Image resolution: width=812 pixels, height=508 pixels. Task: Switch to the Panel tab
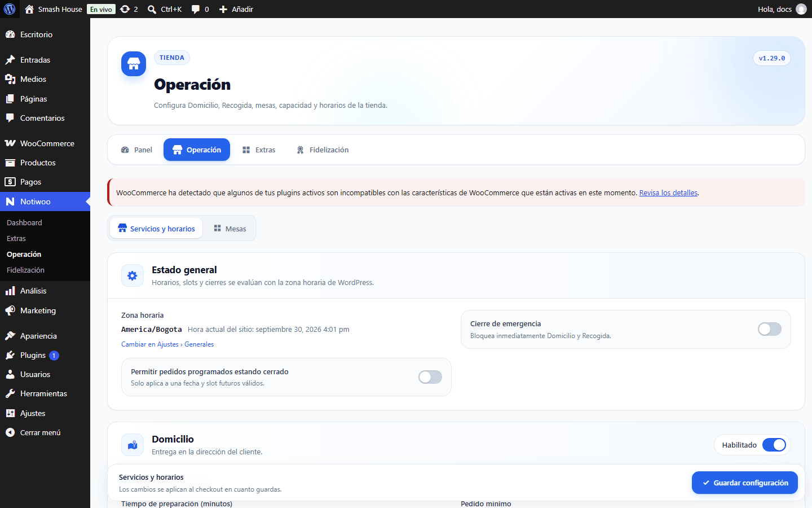pos(136,150)
